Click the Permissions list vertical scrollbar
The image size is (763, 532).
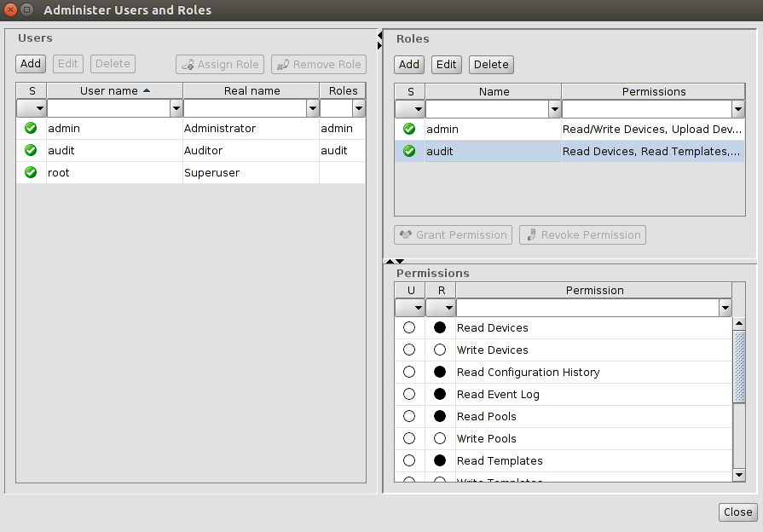pos(739,367)
